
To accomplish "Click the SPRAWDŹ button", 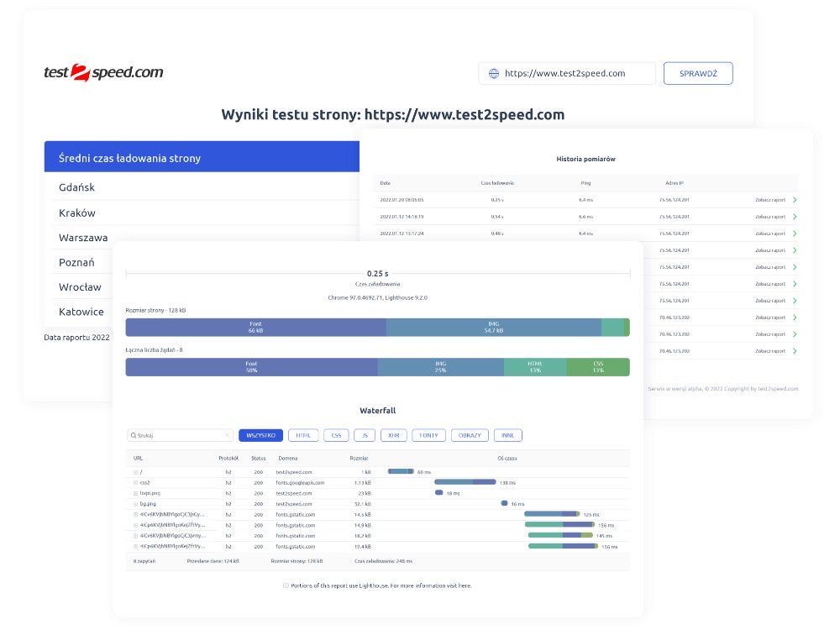I will click(698, 73).
